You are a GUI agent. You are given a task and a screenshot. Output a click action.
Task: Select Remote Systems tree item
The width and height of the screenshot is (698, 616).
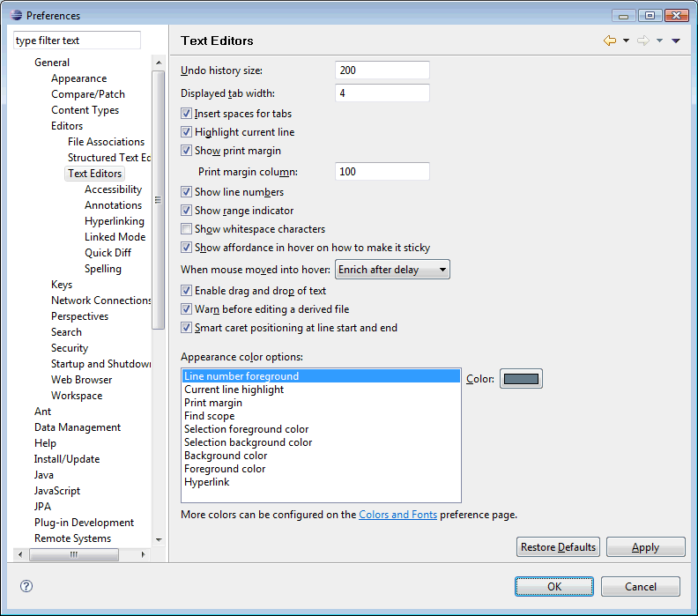click(x=72, y=538)
